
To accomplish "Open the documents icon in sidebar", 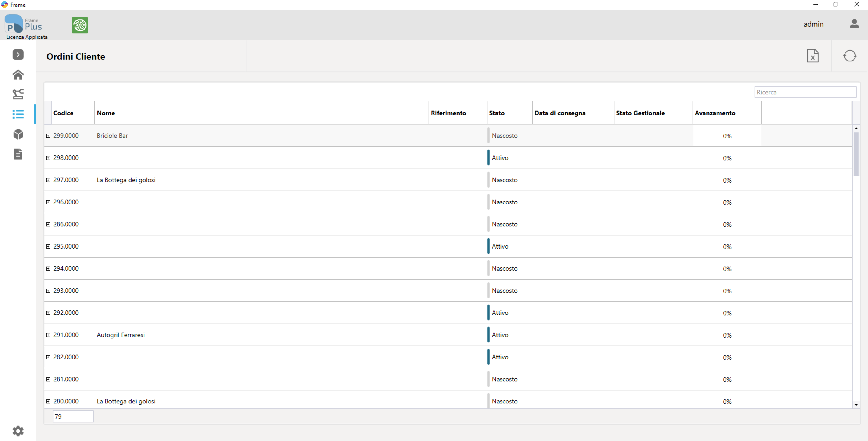I will click(18, 154).
